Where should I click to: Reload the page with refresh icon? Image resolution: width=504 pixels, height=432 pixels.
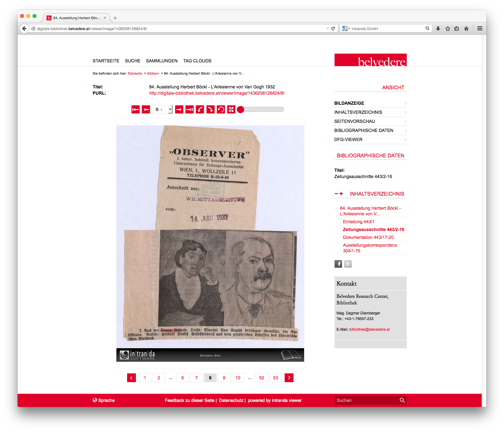point(333,29)
